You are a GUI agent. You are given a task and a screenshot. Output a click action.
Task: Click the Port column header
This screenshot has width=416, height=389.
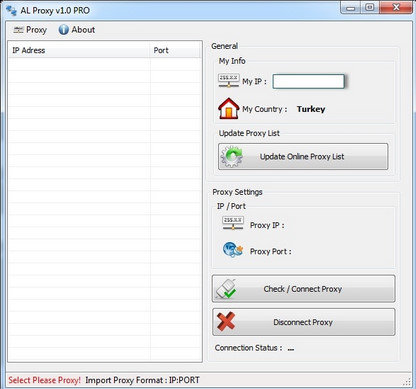pos(176,50)
